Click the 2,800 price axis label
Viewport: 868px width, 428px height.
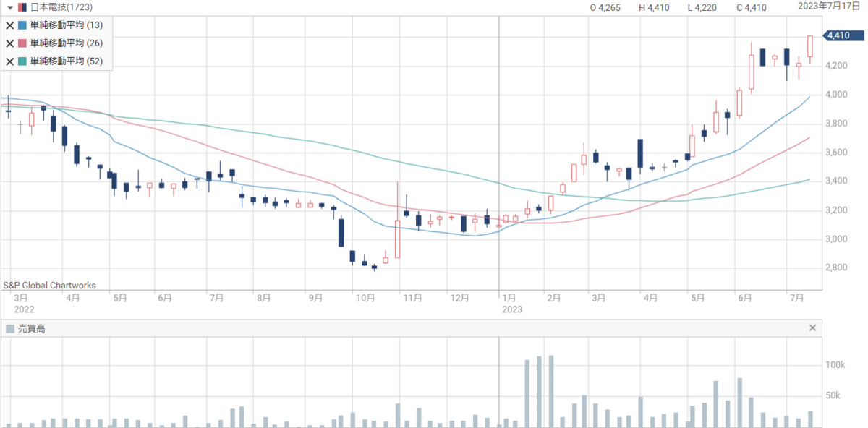pyautogui.click(x=838, y=268)
